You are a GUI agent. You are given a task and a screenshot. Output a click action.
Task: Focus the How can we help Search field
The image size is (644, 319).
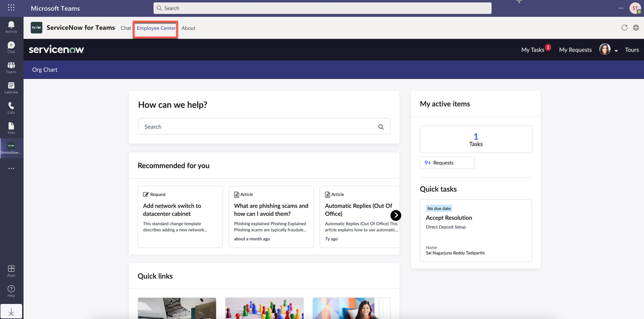point(264,126)
